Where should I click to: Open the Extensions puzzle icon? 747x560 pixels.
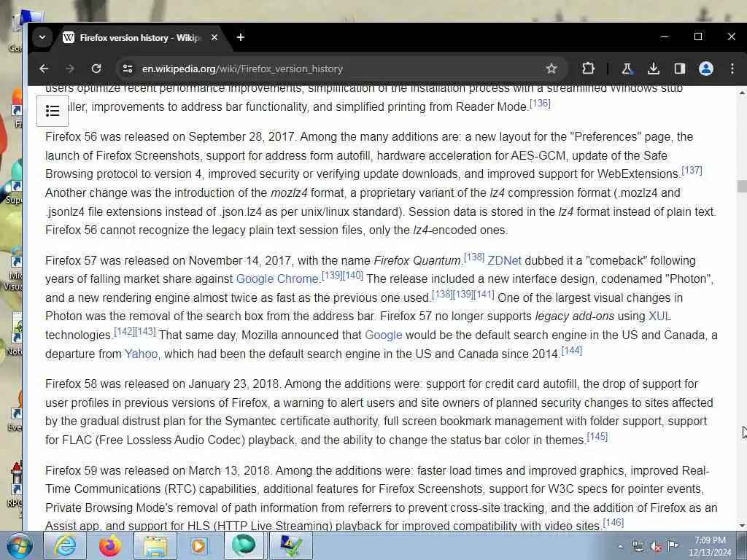[x=588, y=69]
